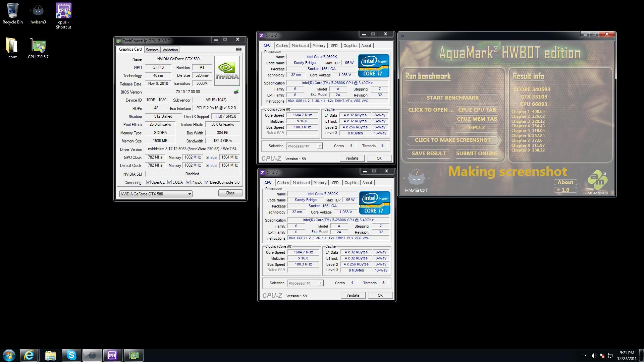Click SUBMIT ONLINE button
Viewport: 644px width, 362px height.
point(477,154)
